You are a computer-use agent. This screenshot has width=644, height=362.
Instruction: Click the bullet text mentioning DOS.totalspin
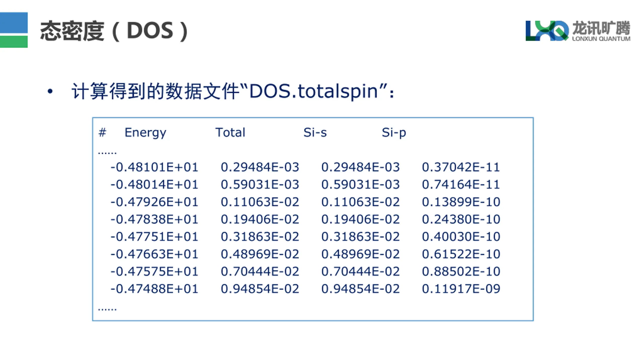click(x=233, y=91)
